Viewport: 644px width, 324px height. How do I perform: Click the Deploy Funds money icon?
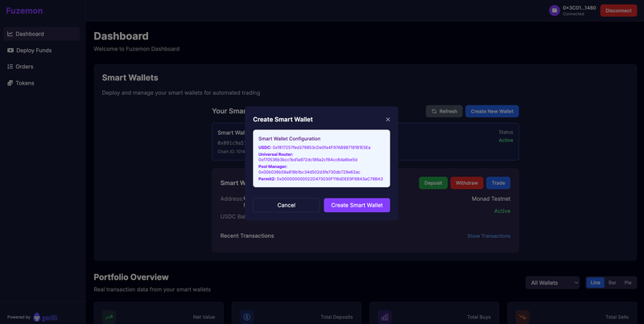10,50
